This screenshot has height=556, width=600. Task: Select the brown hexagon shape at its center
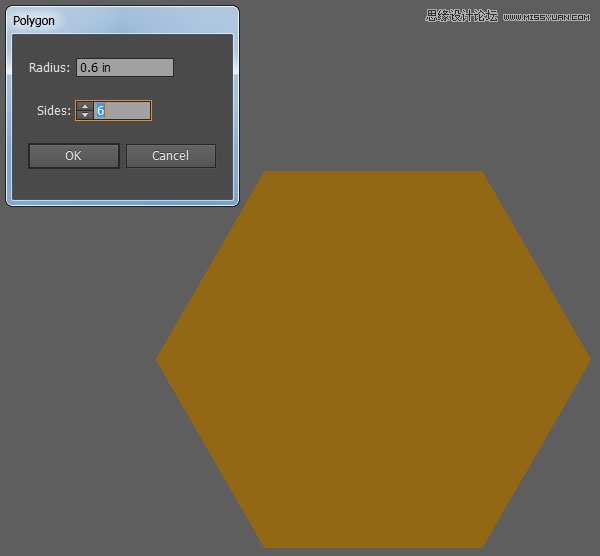tap(373, 359)
